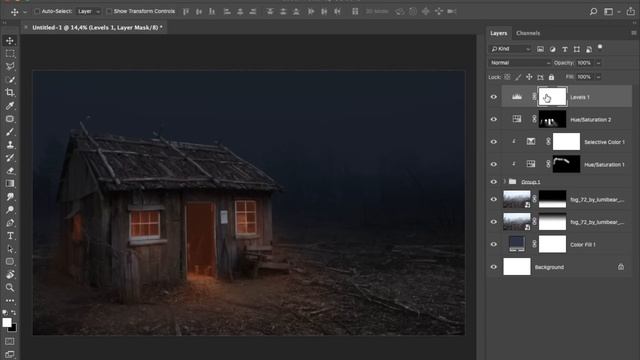
Task: Select the Healing Brush tool
Action: pos(10,119)
